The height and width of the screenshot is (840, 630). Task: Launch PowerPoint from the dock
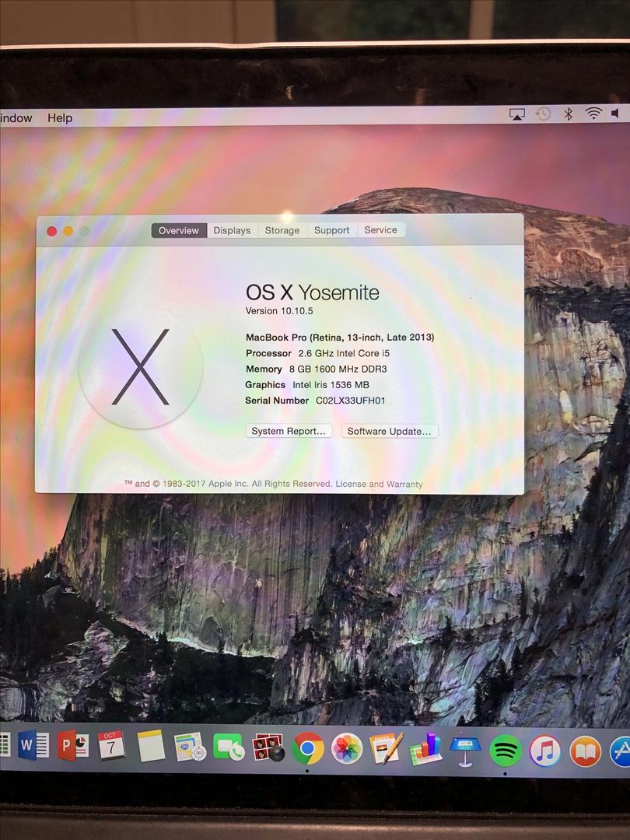[73, 746]
